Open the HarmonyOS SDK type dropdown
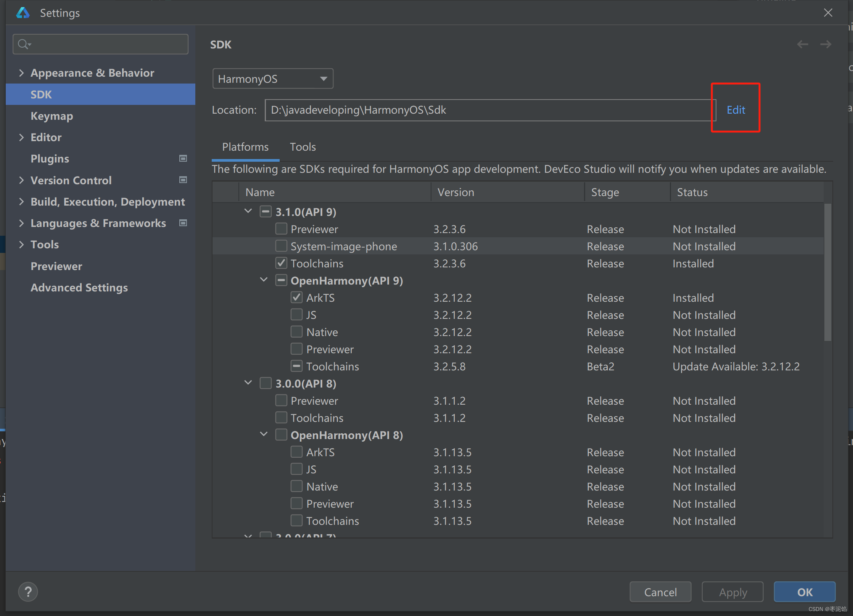Viewport: 853px width, 616px height. 273,79
